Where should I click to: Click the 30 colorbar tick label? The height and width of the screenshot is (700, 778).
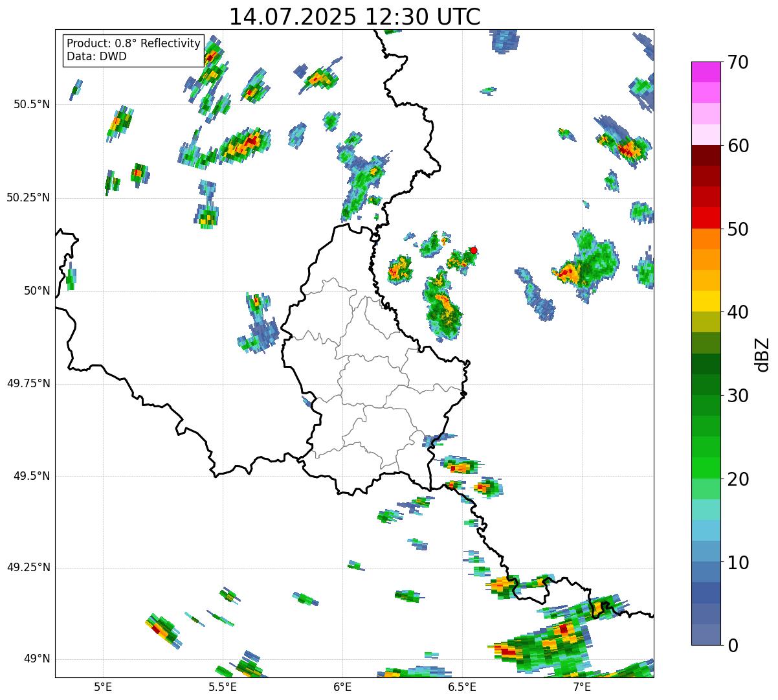coord(737,396)
